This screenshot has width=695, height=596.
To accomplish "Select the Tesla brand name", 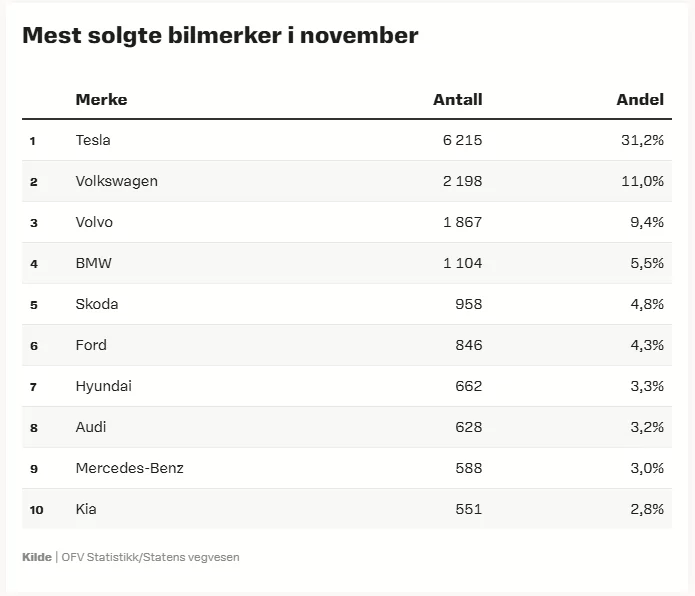I will tap(93, 140).
